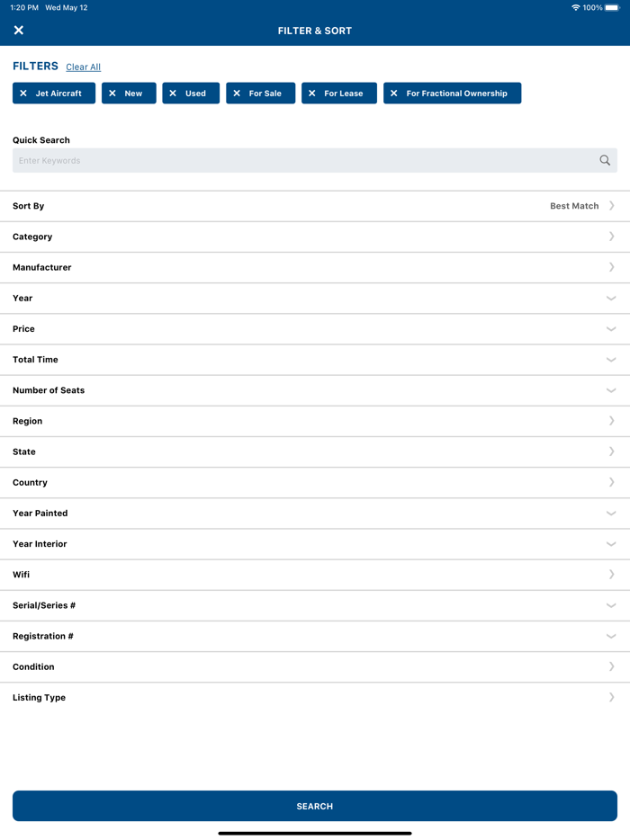Image resolution: width=630 pixels, height=840 pixels.
Task: Focus the Enter Keywords search field
Action: pos(302,161)
